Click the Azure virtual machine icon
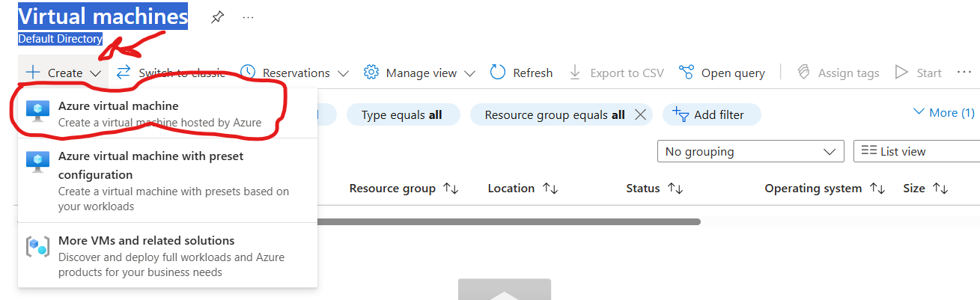Screen dimensions: 980x300 (37, 110)
